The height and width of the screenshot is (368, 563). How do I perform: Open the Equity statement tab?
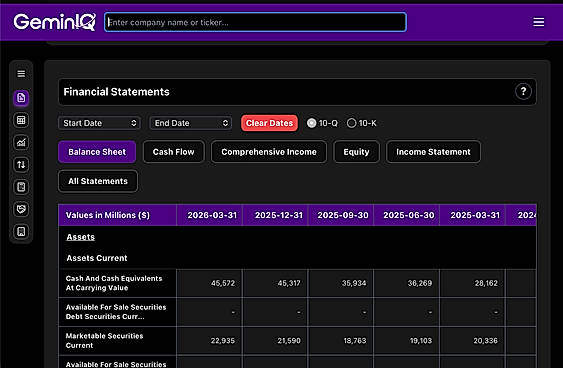356,152
